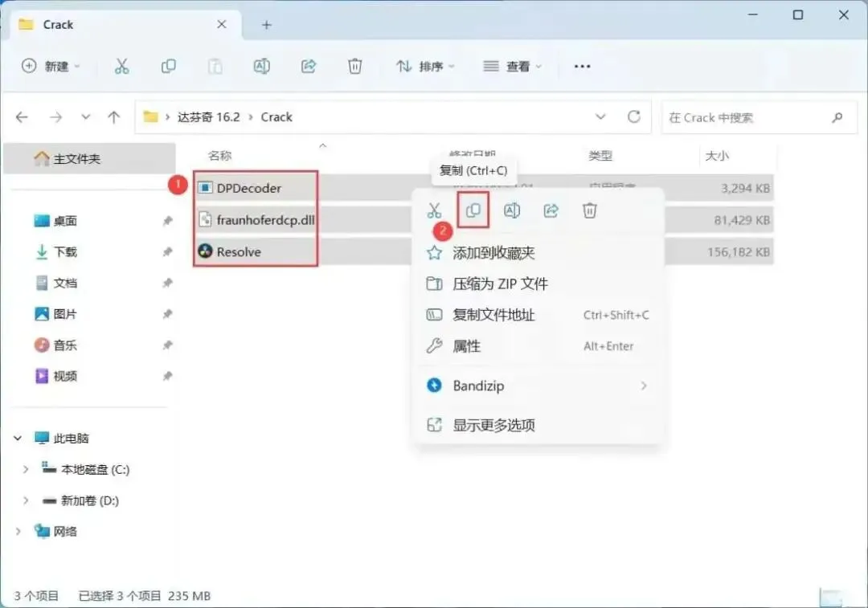Screen dimensions: 868x608
Task: Go forward with the right arrow
Action: click(56, 117)
